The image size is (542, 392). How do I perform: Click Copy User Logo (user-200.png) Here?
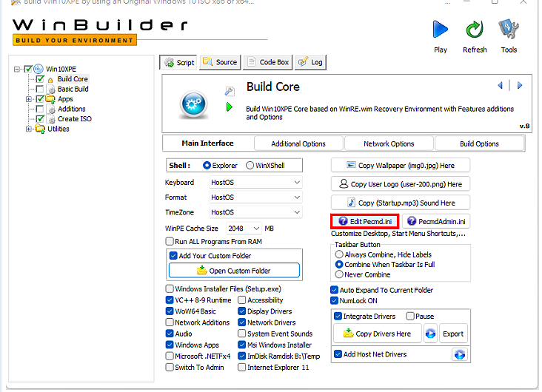[401, 184]
